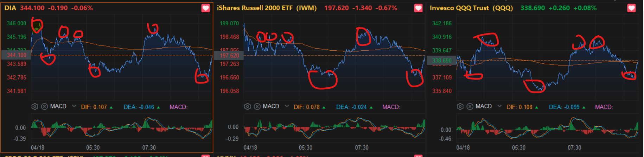
Task: Click the DIF: 0.107 value on DIA
Action: tap(94, 107)
